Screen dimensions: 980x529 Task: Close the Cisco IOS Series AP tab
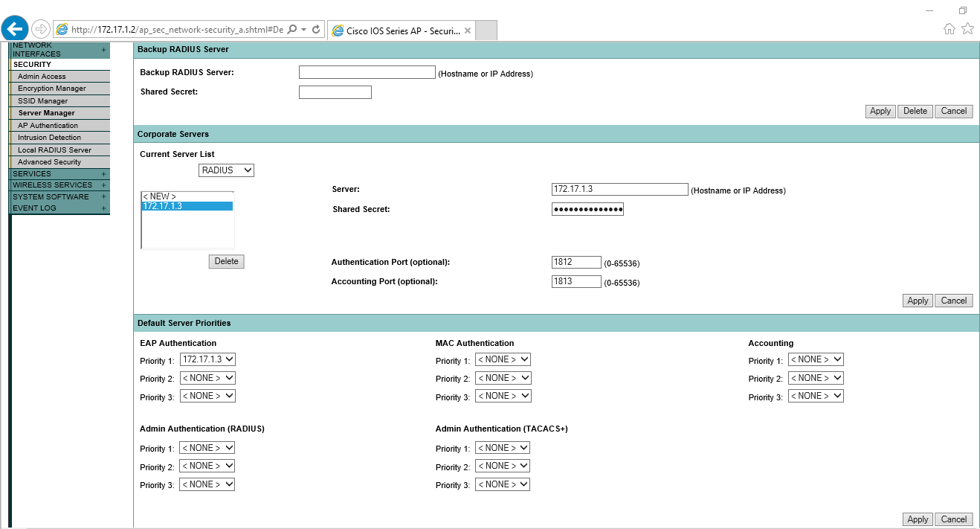[468, 31]
